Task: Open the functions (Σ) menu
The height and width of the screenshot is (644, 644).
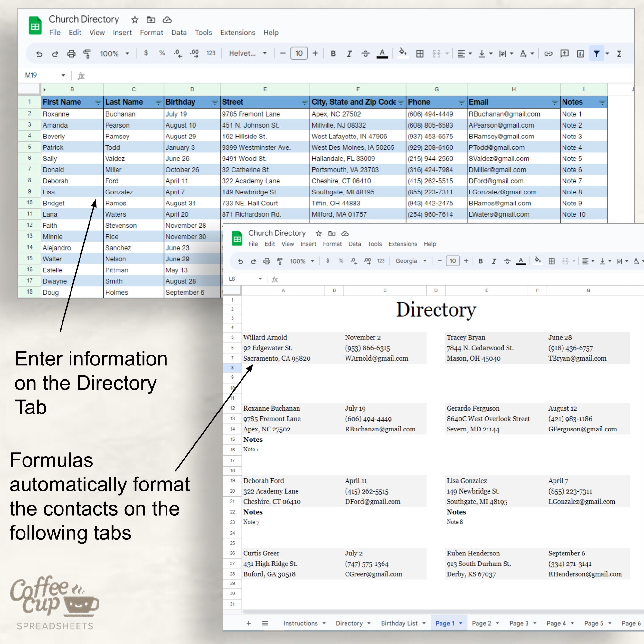Action: (x=619, y=53)
